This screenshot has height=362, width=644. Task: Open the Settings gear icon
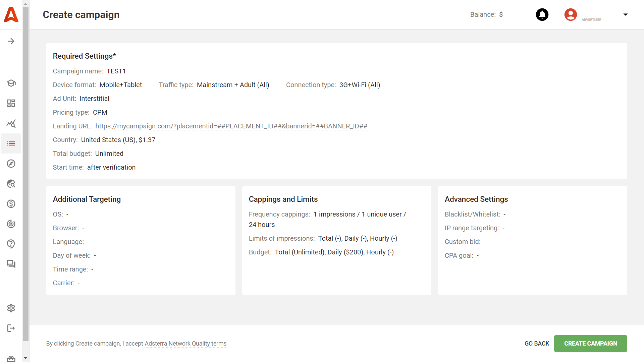(x=11, y=308)
